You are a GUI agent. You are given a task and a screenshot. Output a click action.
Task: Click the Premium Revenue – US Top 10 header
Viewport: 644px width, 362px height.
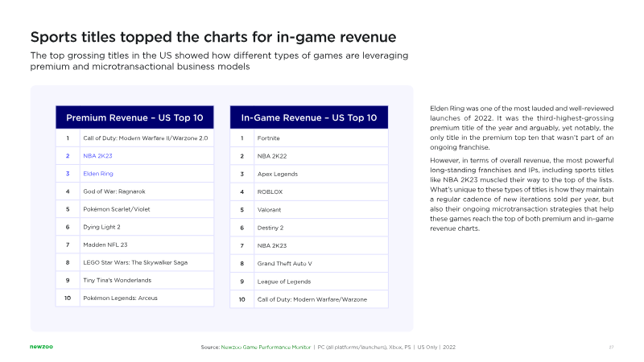[134, 117]
